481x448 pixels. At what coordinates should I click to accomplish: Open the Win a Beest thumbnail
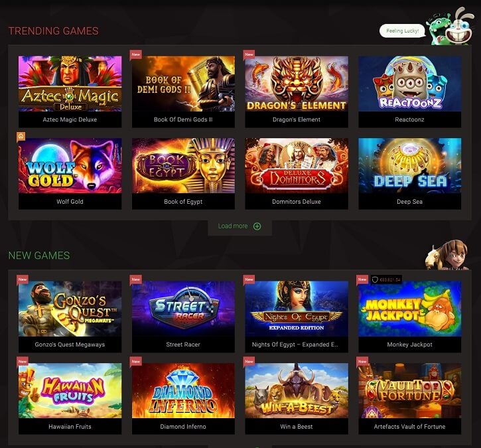tap(297, 391)
